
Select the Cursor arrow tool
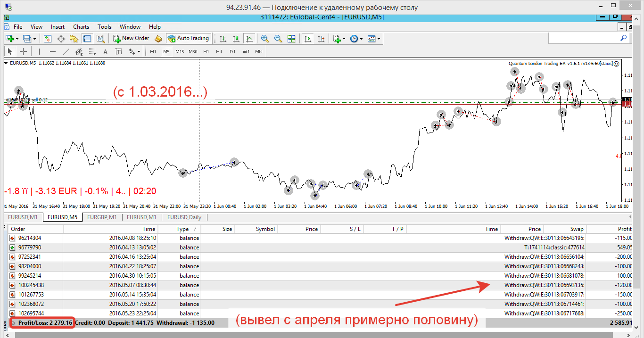(10, 51)
